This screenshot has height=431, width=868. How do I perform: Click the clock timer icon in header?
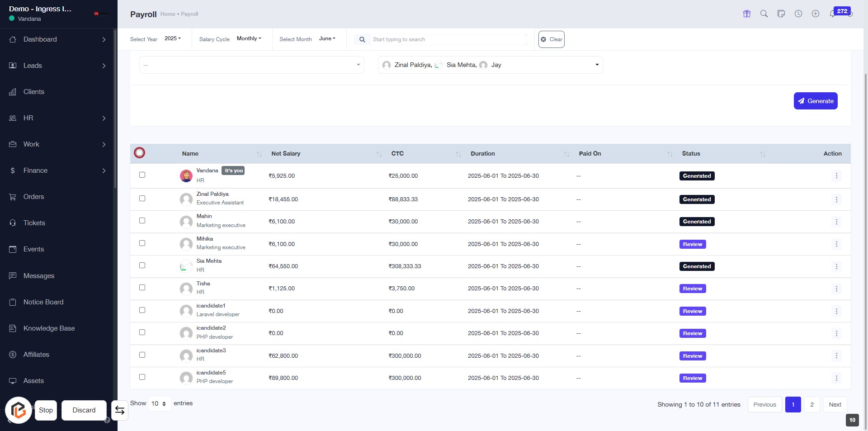click(x=798, y=14)
